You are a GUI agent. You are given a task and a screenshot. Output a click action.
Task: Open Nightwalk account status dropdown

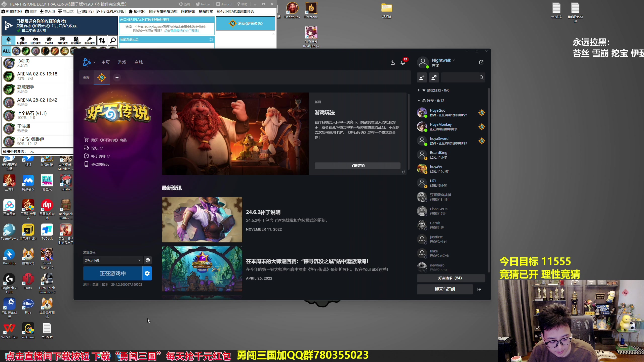coord(443,60)
